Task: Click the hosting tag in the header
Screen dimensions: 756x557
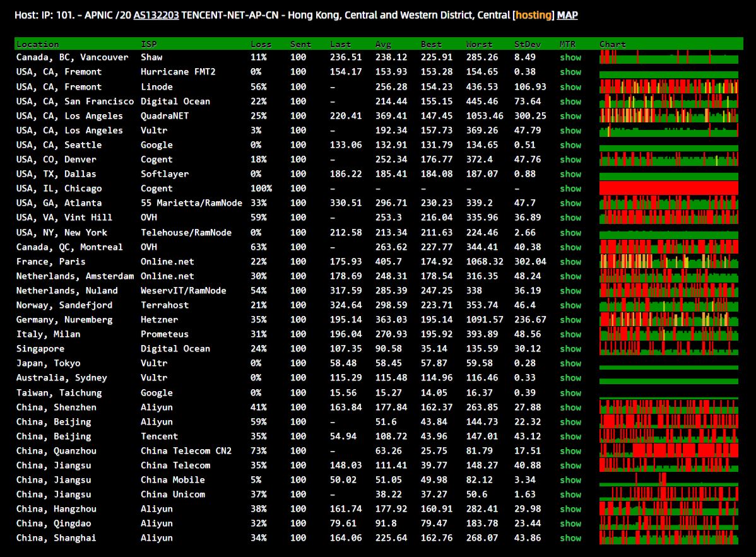Action: click(534, 15)
